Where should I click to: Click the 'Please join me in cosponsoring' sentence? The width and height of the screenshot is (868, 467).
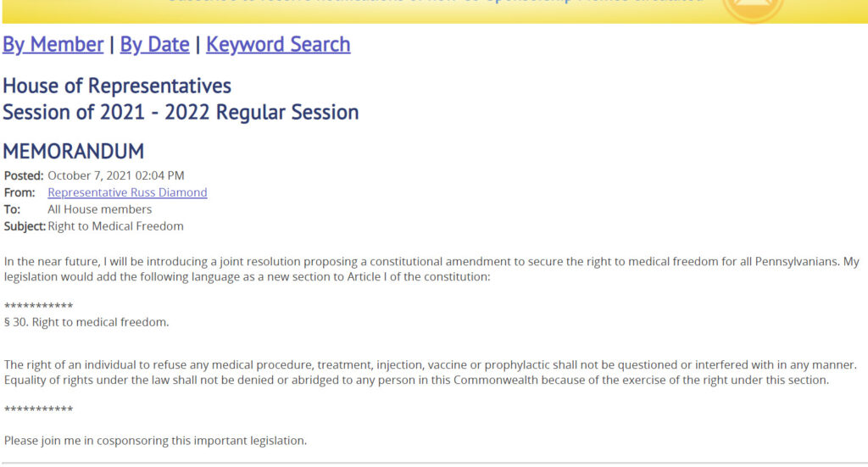155,441
